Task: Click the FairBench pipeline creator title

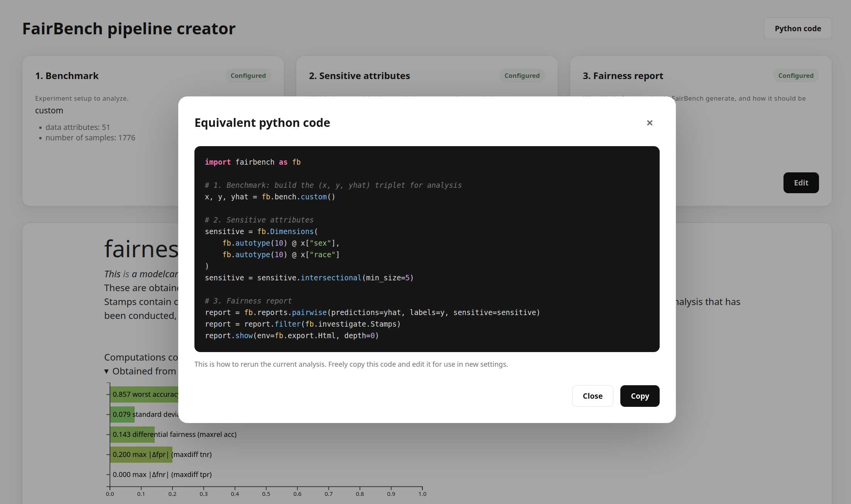Action: click(x=128, y=29)
